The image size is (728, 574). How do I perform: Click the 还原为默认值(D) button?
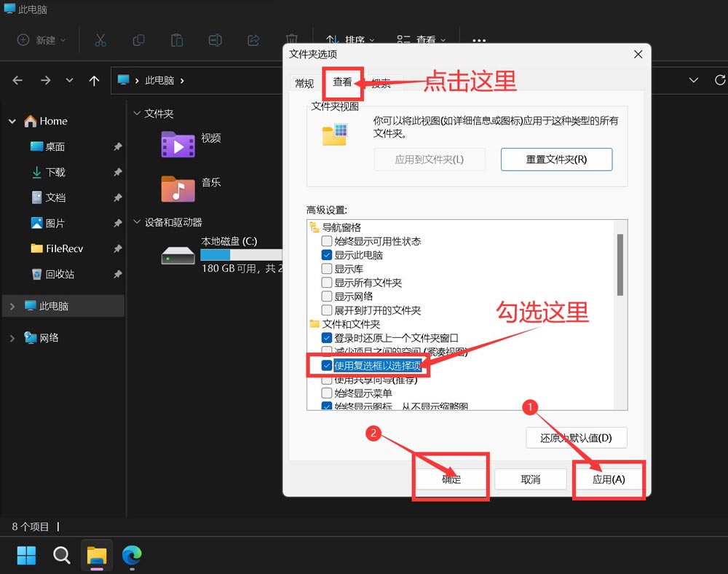coord(576,438)
